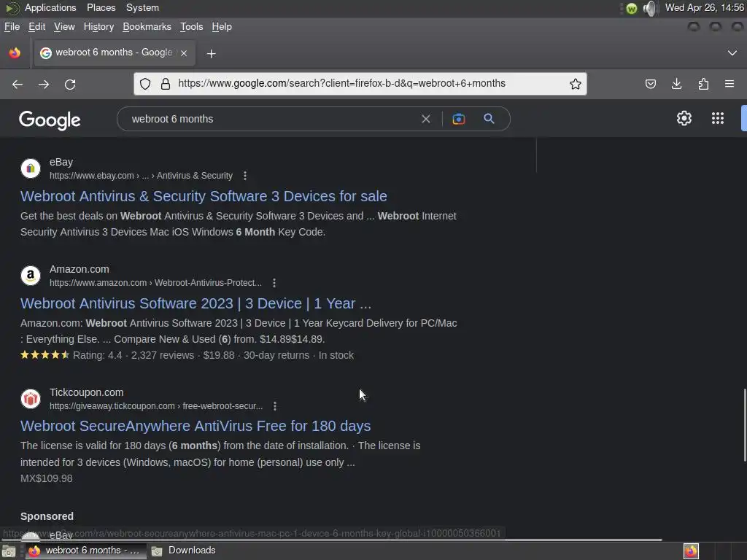This screenshot has height=560, width=747.
Task: Click the Firefox icon at the taskbar right
Action: click(x=691, y=551)
